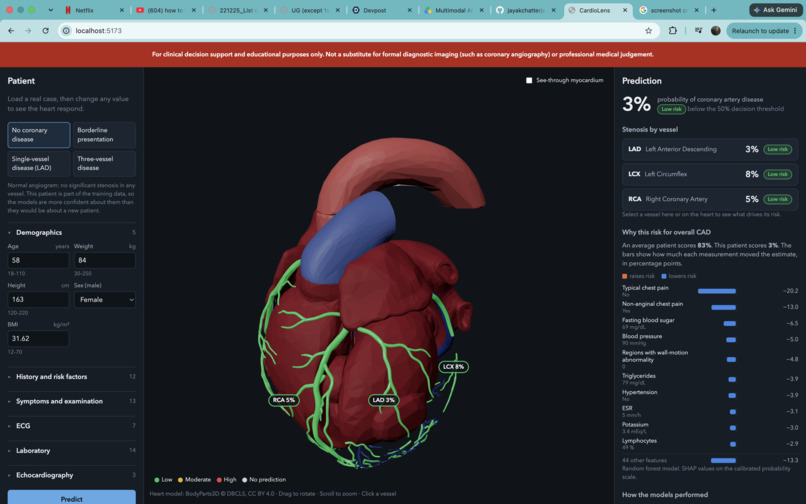This screenshot has width=806, height=504.
Task: Bookmark this page with the star icon
Action: click(x=648, y=31)
